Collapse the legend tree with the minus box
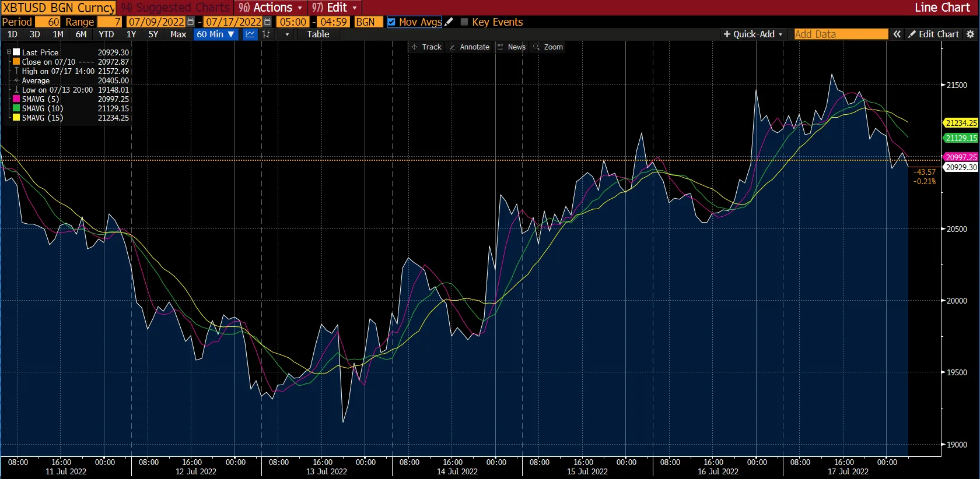Screen dimensions: 980x479 tap(9, 52)
